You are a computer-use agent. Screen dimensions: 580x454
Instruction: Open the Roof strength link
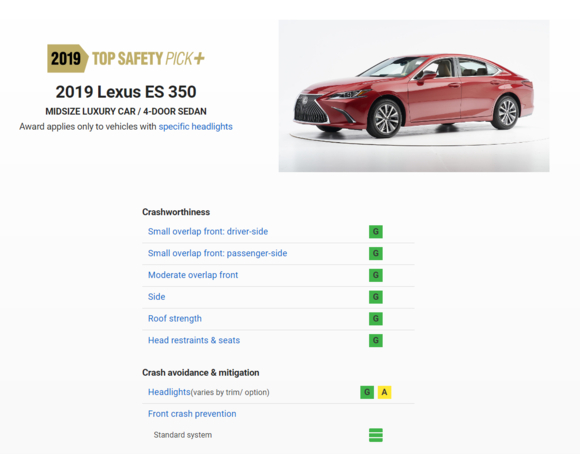[x=175, y=319]
